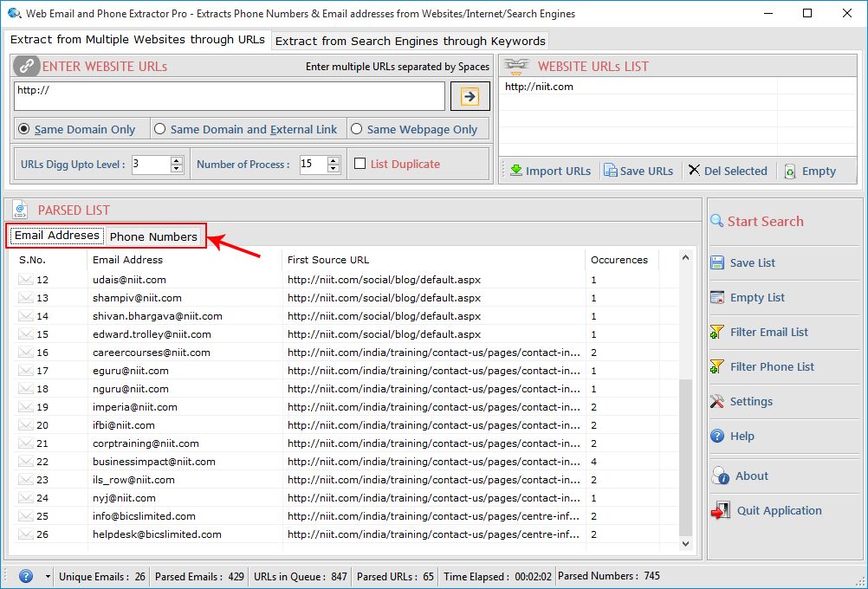The image size is (868, 589).
Task: Click the parsed list scroll up arrow
Action: click(685, 257)
